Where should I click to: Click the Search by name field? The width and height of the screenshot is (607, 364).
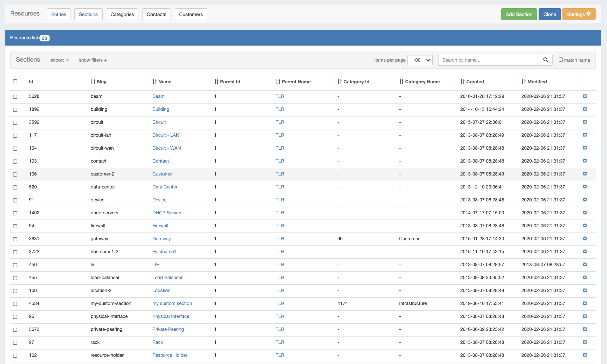pos(488,60)
